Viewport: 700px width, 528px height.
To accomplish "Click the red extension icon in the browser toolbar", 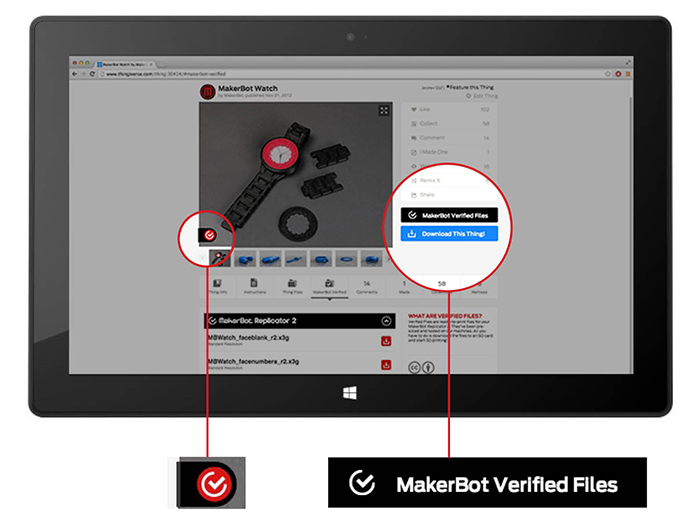I will tap(618, 74).
